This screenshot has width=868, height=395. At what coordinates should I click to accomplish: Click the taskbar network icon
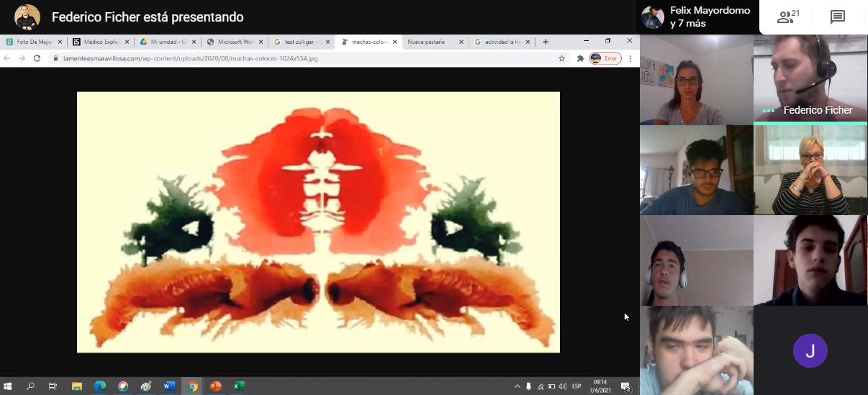click(x=541, y=386)
